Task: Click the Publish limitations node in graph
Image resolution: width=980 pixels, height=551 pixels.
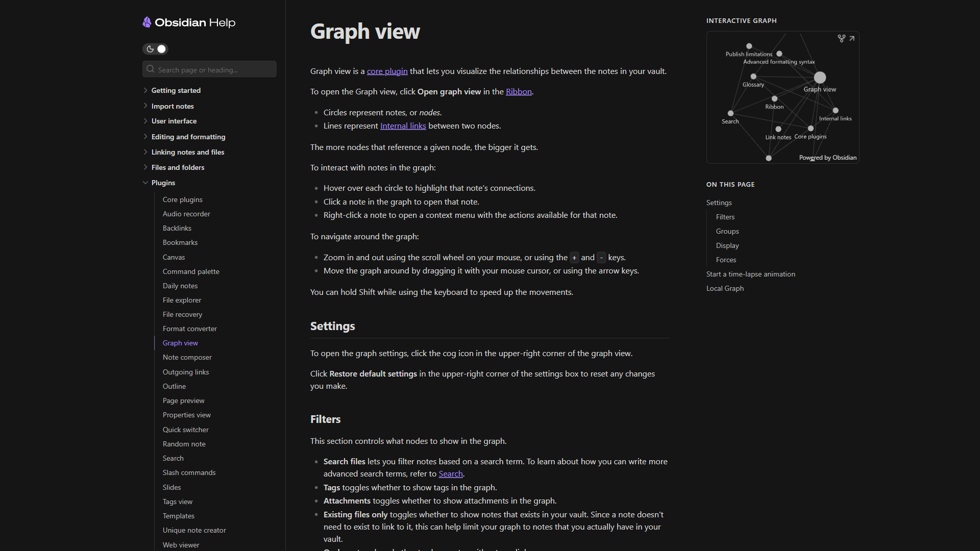Action: click(749, 46)
